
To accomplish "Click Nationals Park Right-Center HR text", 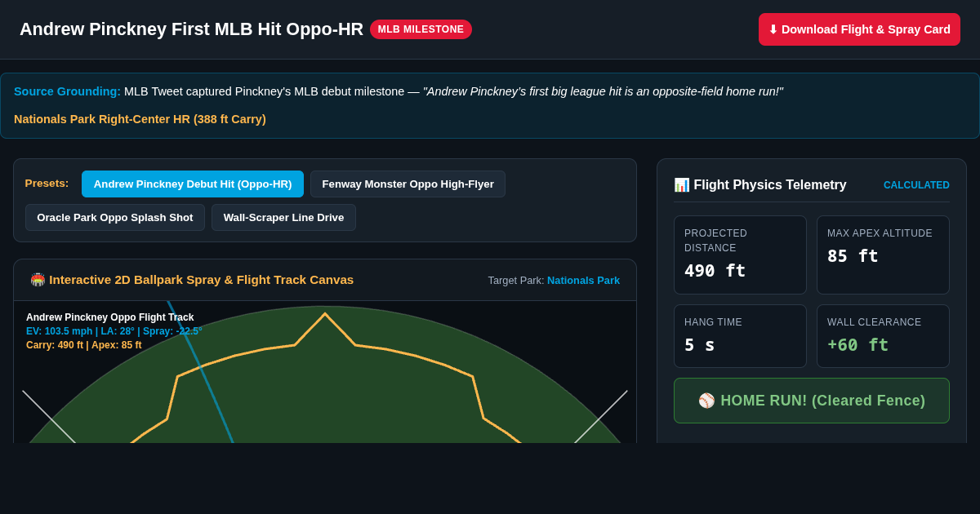I will click(140, 119).
